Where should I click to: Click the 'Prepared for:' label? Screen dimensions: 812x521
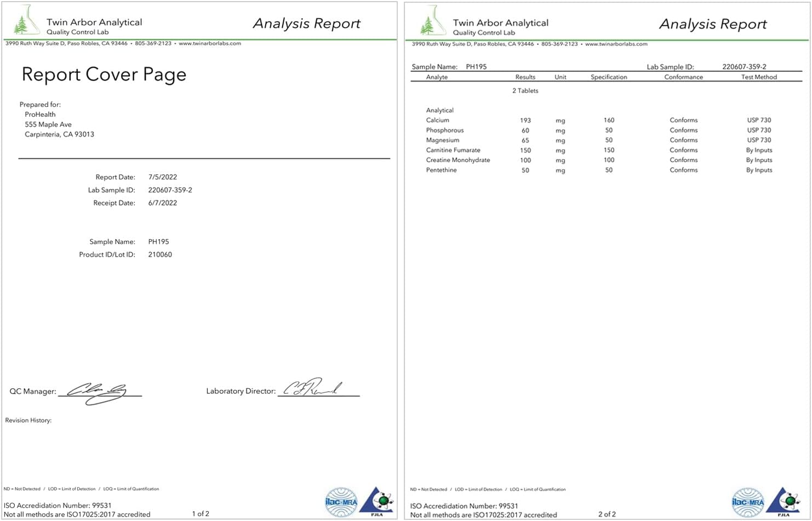coord(40,105)
